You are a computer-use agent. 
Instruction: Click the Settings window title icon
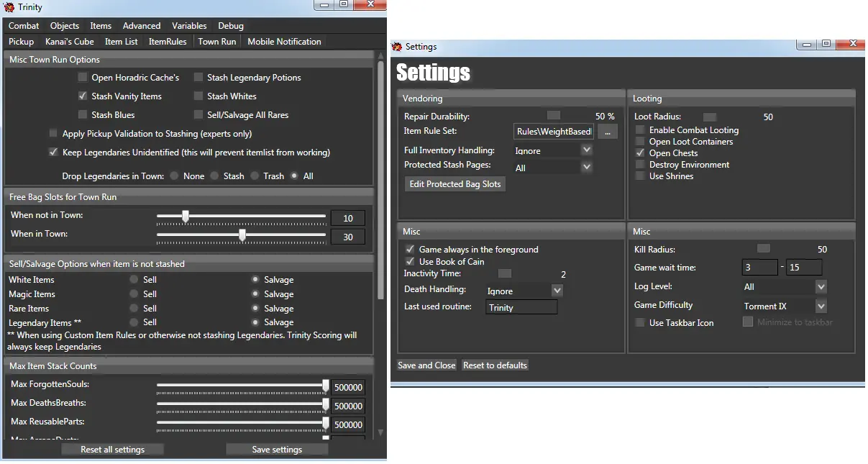coord(397,47)
